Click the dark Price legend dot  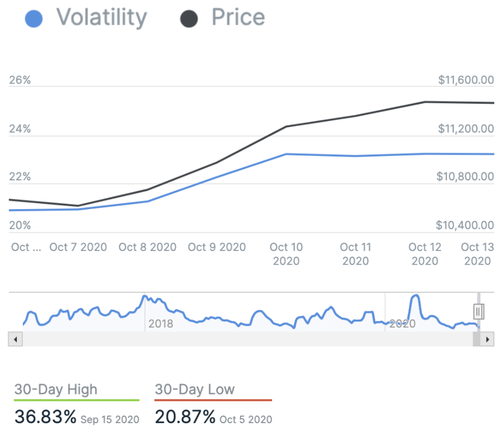click(188, 18)
